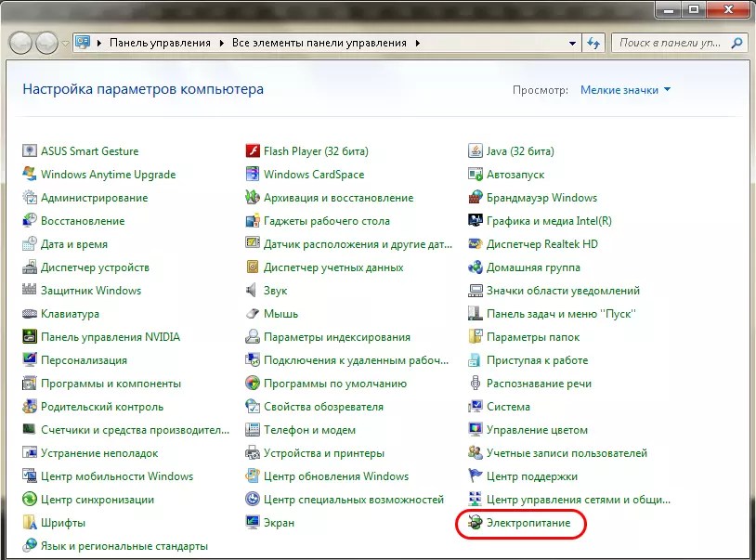Open the Диспетчер устройств link
The image size is (756, 560).
click(95, 267)
